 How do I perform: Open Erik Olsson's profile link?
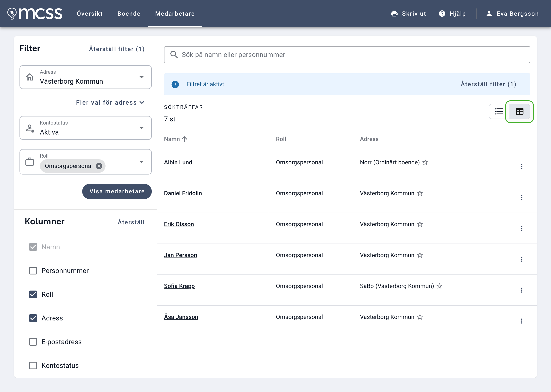179,224
